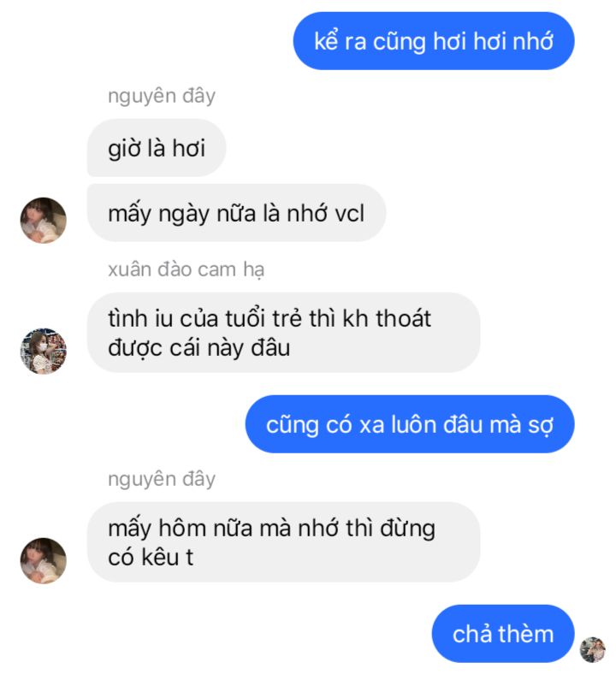Tap the 'mấy ngày nữa là nhớ vcl' bubble
The width and height of the screenshot is (616, 680).
236,213
